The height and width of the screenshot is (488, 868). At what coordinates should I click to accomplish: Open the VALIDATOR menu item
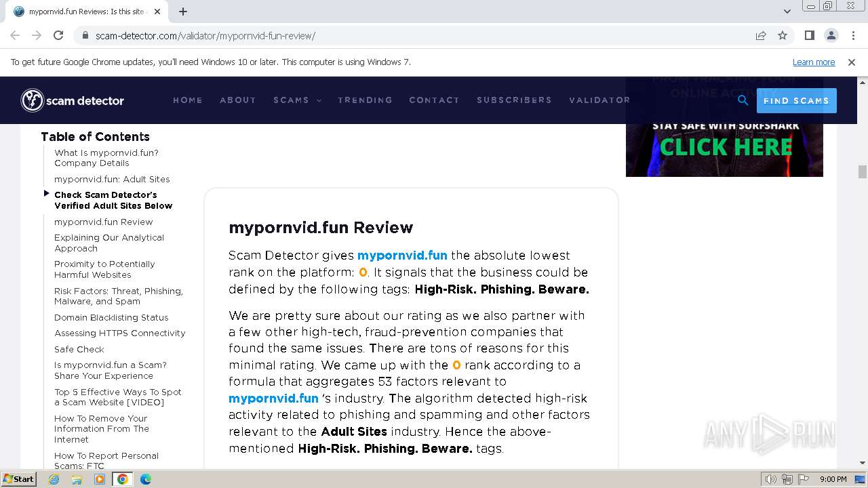point(599,100)
